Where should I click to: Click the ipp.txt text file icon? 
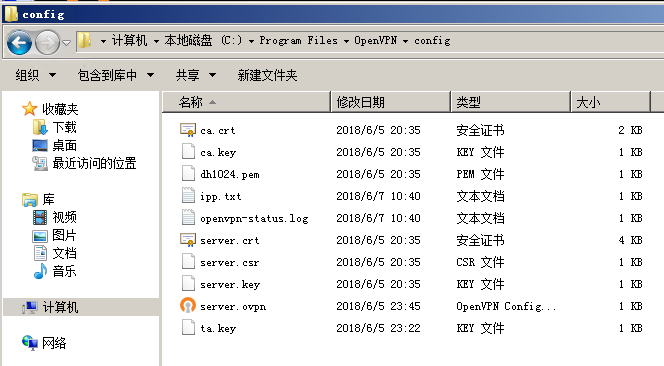point(188,196)
